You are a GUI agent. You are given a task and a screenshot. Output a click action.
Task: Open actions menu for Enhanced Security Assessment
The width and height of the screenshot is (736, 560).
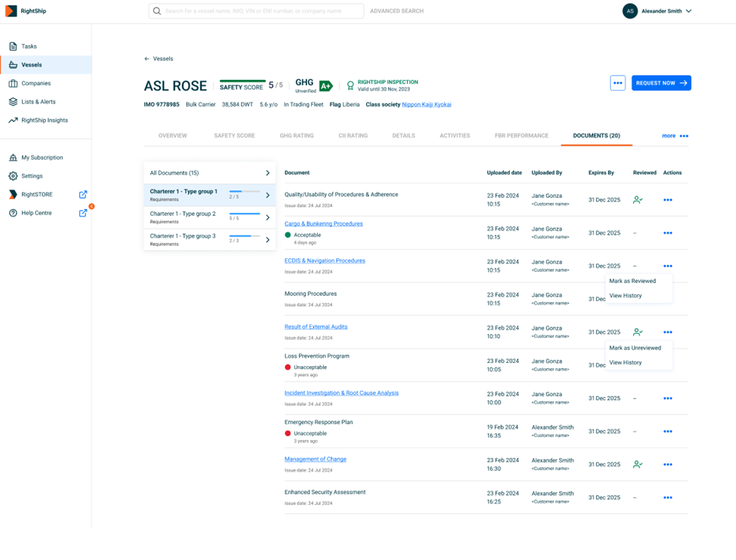(x=667, y=497)
